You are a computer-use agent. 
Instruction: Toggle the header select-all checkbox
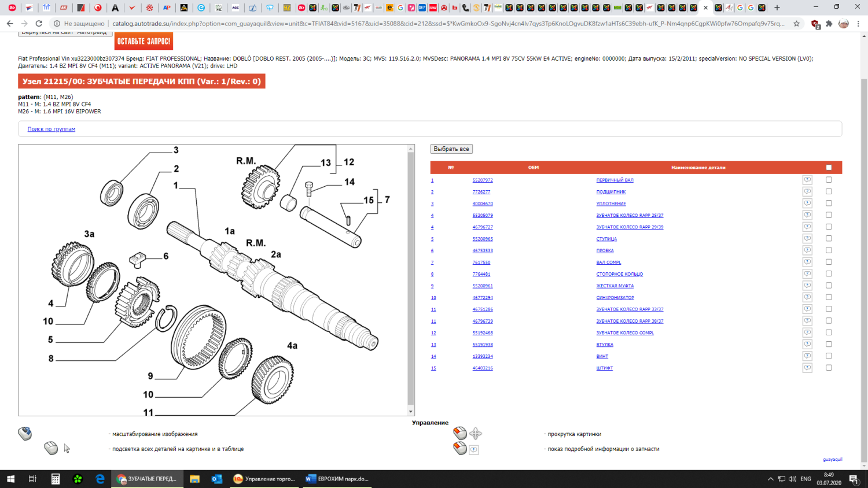[829, 168]
